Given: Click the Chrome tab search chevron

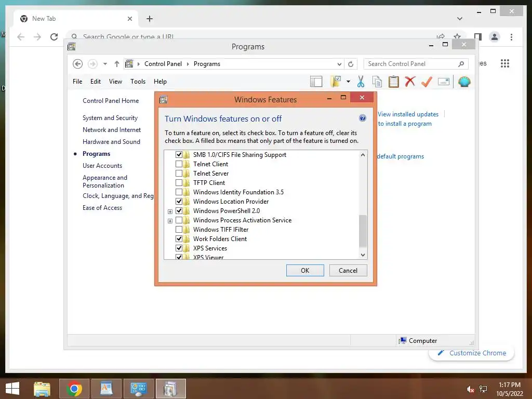Looking at the screenshot, I should [x=460, y=19].
